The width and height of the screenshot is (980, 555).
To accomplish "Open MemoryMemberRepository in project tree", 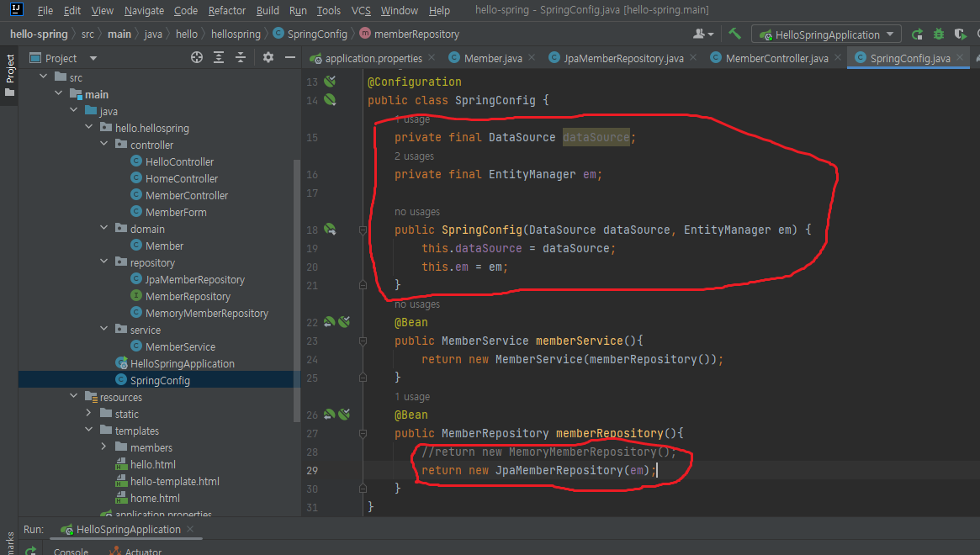I will pos(206,313).
